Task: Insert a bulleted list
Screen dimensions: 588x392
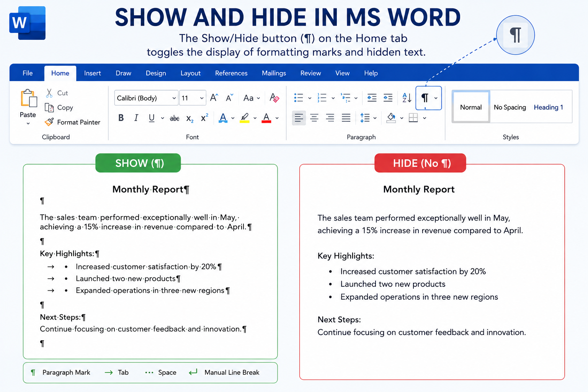Action: point(299,98)
